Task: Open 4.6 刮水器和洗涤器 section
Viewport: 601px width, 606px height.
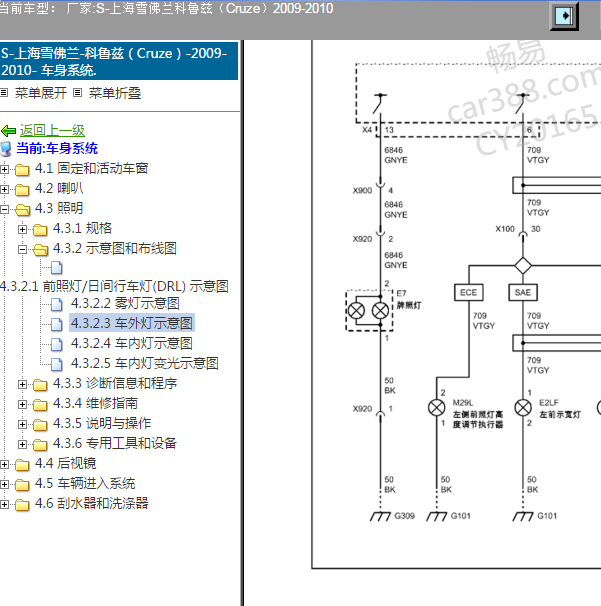Action: [91, 503]
